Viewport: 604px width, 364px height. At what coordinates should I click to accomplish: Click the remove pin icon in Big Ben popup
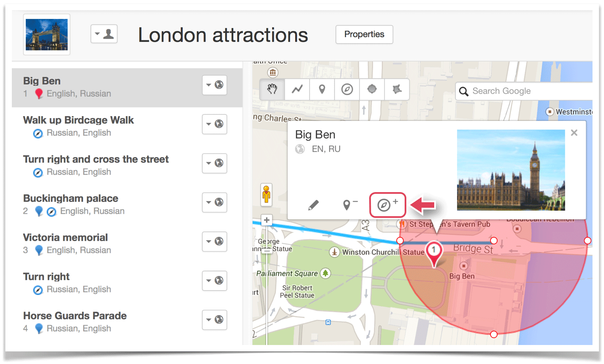point(350,205)
